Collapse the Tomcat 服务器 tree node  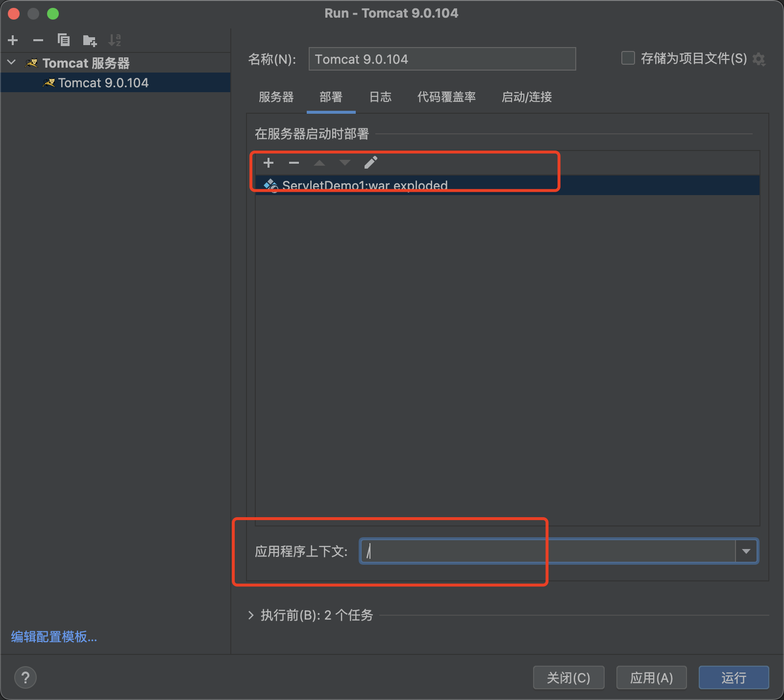pos(12,63)
